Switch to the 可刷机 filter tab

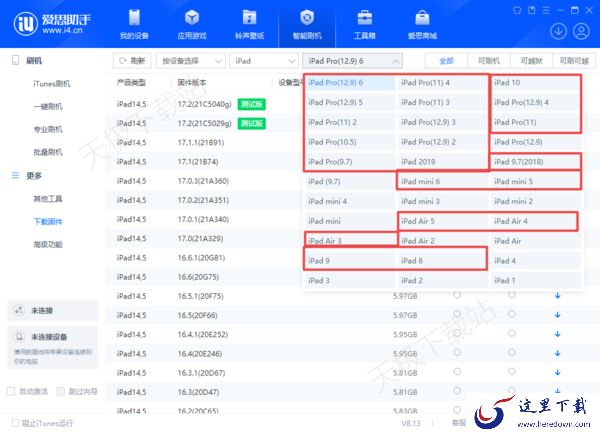coord(489,61)
